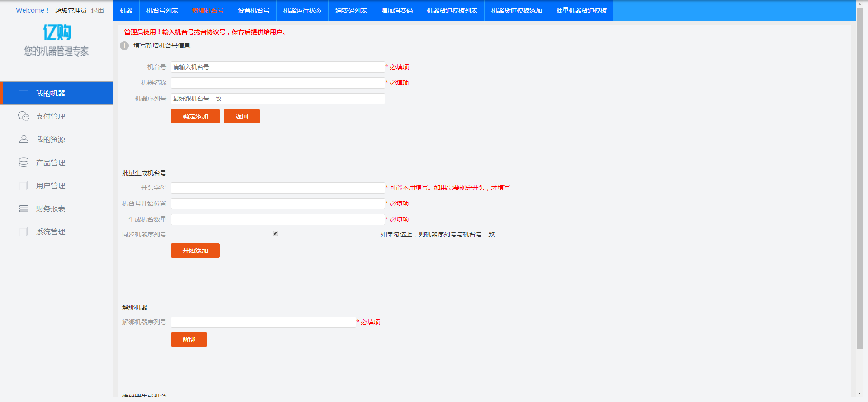Click the 支付管理 WeChat icon
The image size is (868, 402).
(x=24, y=116)
